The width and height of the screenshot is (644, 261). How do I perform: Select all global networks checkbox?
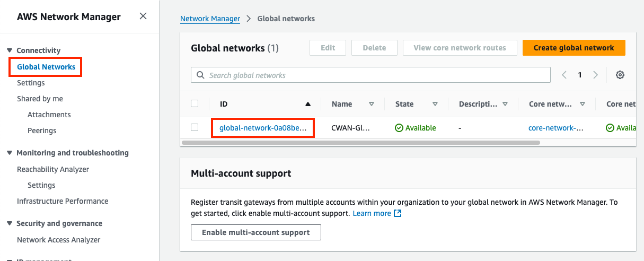(195, 104)
